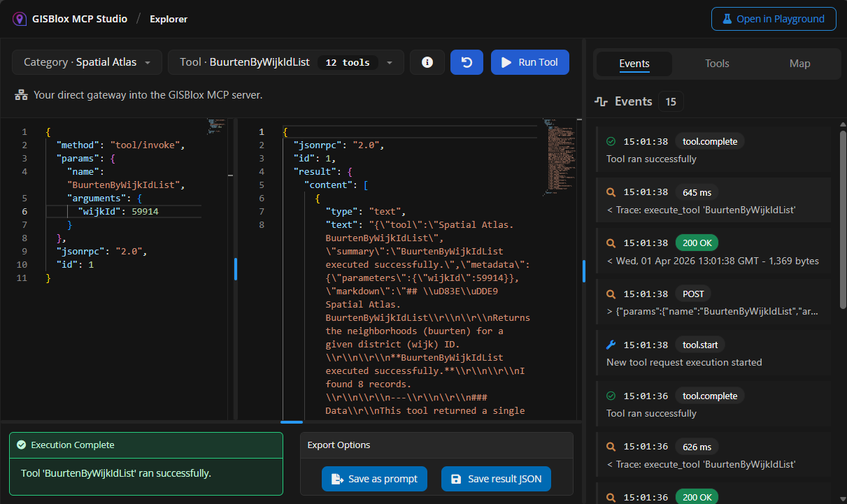Click the GISBlox MCP Studio title
The image size is (847, 504).
[80, 19]
